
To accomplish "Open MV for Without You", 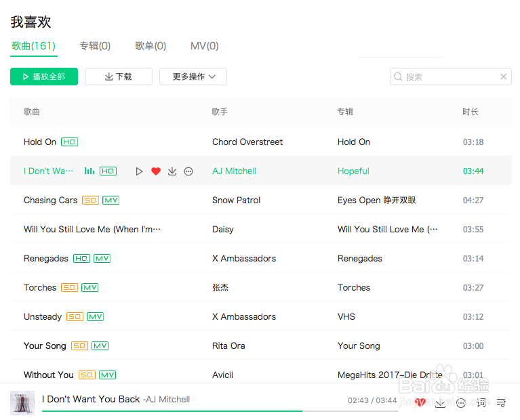I will (107, 375).
